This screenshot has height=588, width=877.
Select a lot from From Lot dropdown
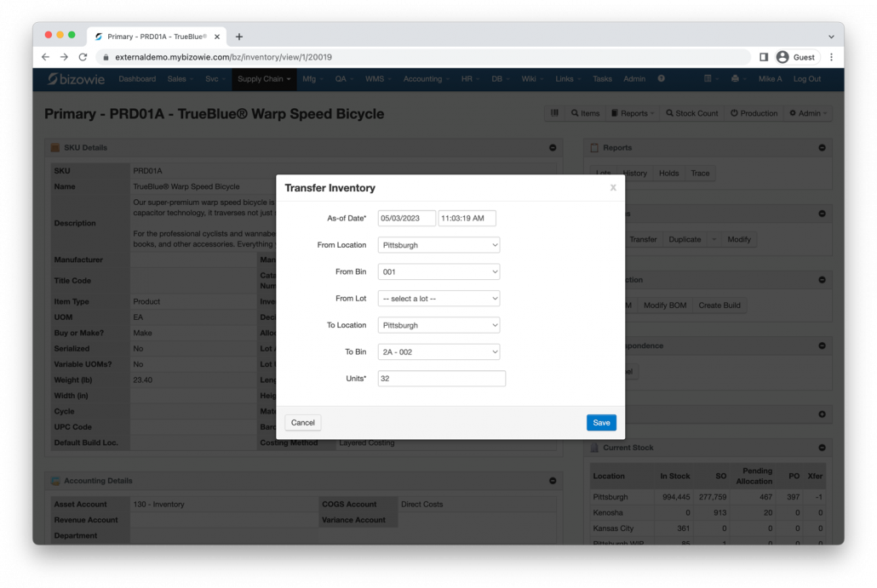[x=438, y=299]
